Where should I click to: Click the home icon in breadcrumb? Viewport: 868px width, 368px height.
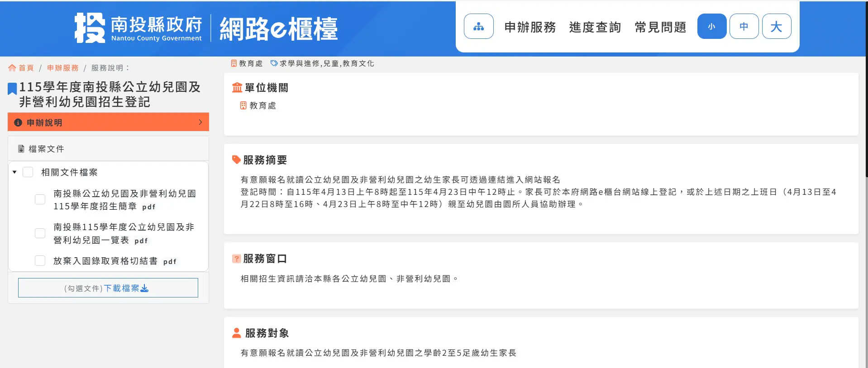click(12, 68)
